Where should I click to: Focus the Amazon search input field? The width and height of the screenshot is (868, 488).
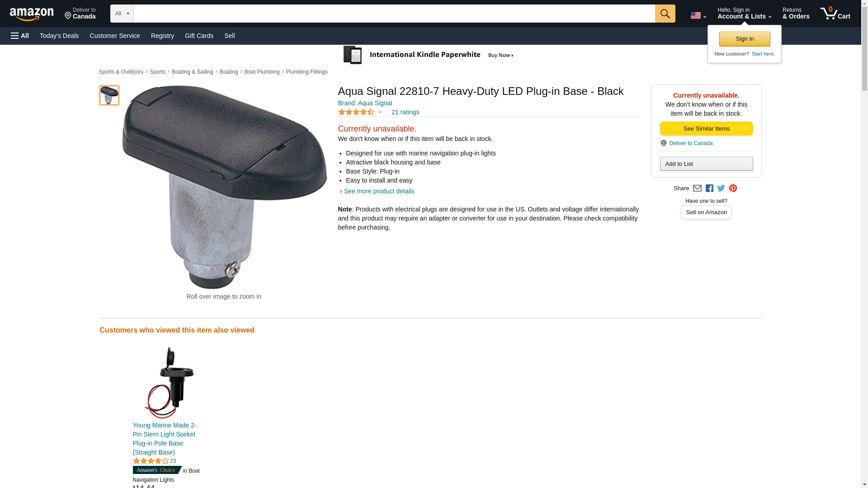394,14
